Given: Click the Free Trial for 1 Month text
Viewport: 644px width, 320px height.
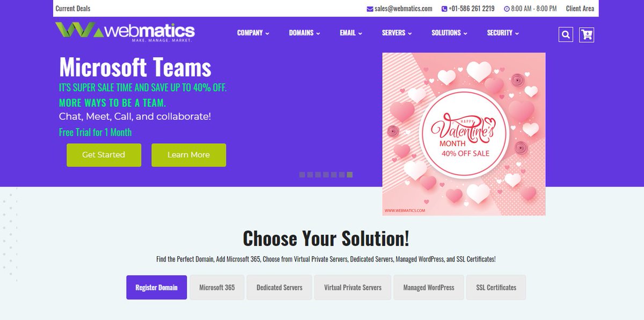Looking at the screenshot, I should (95, 132).
